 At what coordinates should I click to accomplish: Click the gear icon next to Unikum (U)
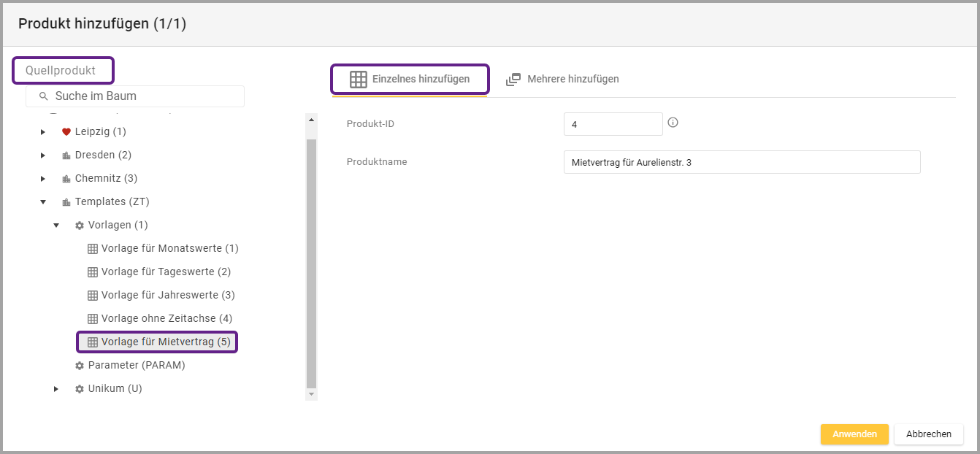(x=80, y=389)
